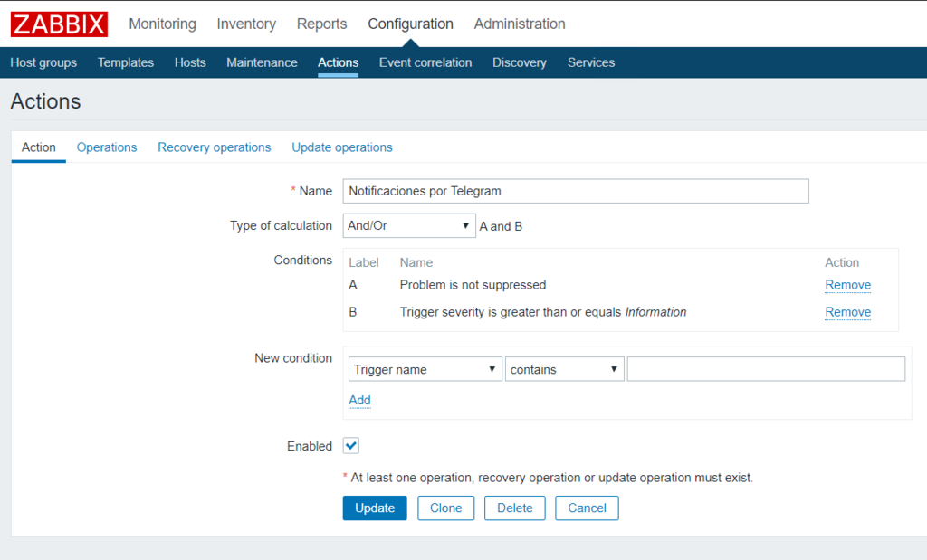Open the Monitoring menu

point(162,24)
